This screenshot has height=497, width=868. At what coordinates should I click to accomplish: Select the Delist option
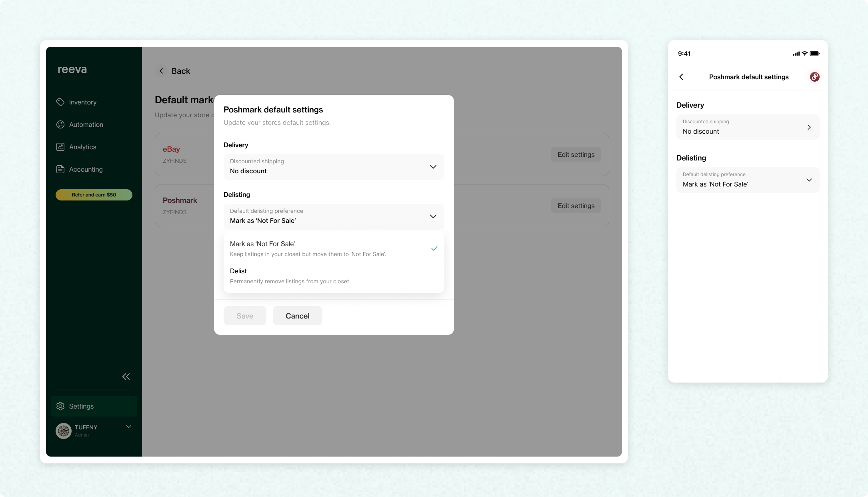(x=334, y=276)
